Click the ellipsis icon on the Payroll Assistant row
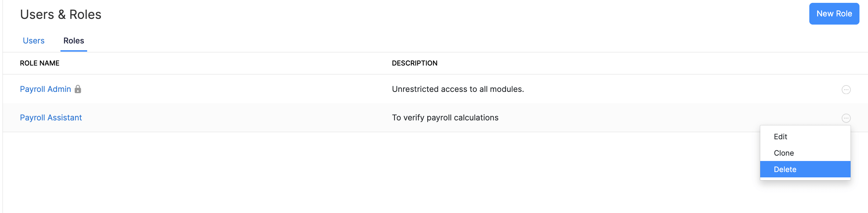 [x=846, y=118]
